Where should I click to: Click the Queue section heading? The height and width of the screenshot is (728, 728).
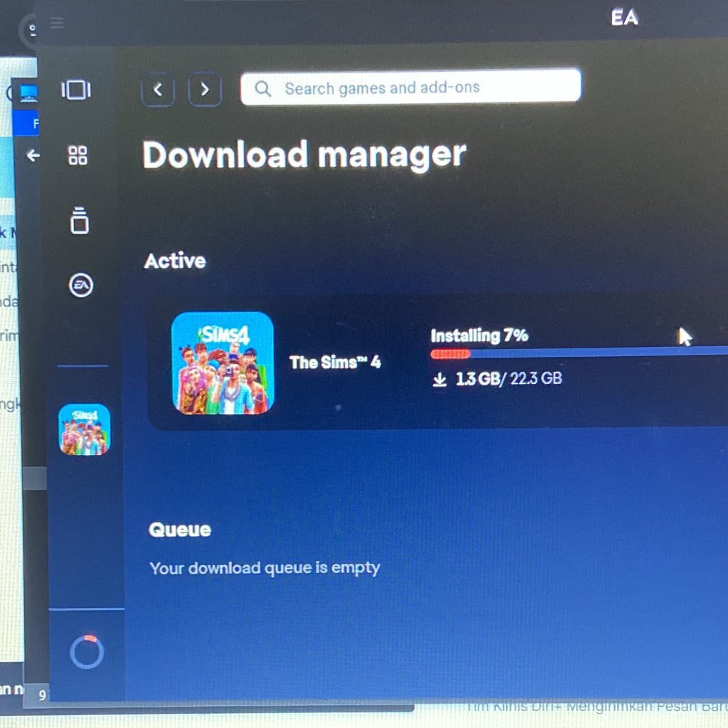pos(180,530)
